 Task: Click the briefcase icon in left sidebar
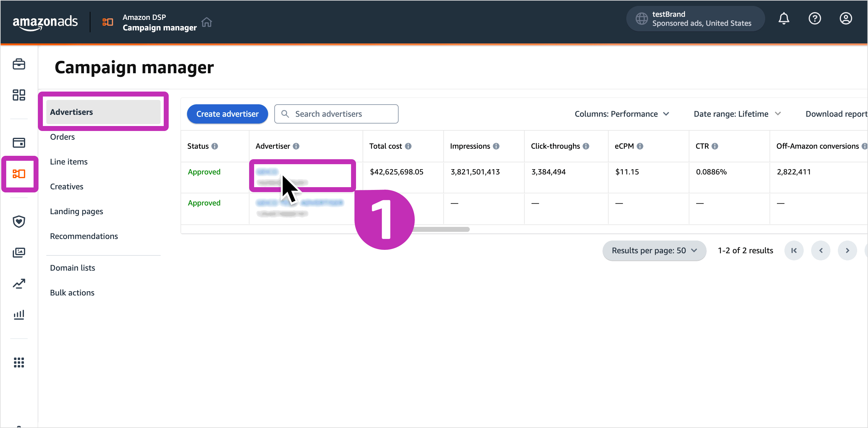[x=19, y=64]
